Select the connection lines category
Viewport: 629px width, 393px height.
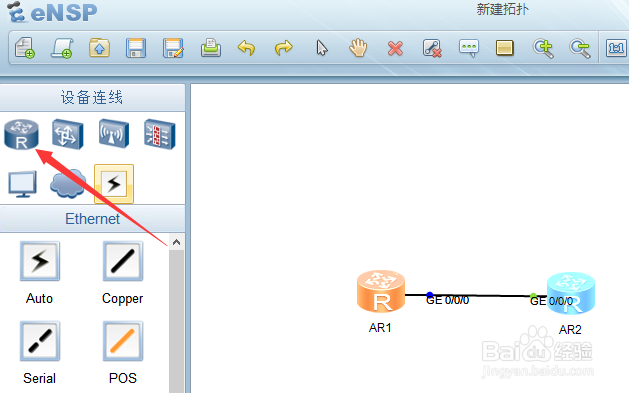[114, 184]
